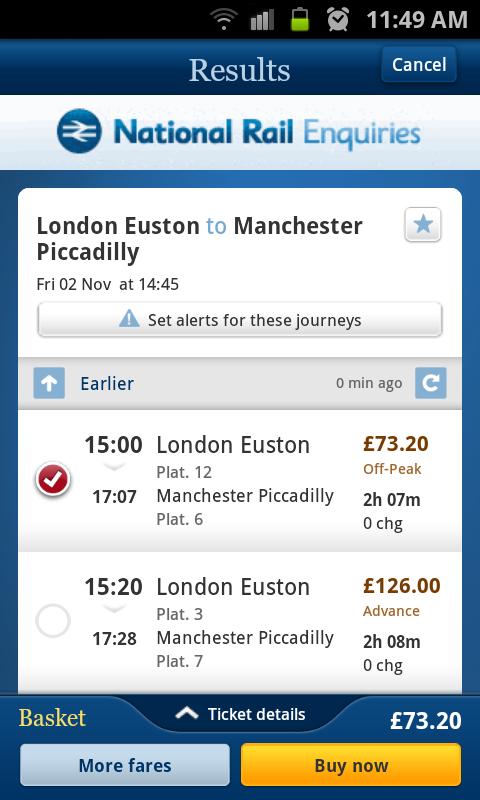Viewport: 480px width, 800px height.
Task: Select the 15:20 journey radio button
Action: coord(53,621)
